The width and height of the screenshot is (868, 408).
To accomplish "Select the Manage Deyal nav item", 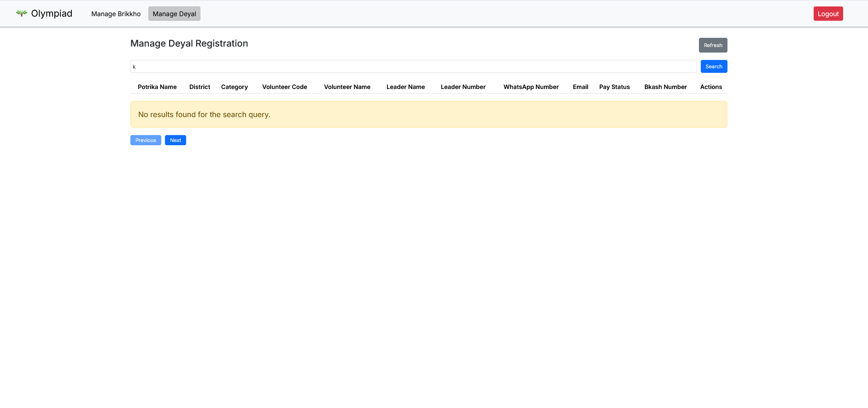I will pos(174,14).
